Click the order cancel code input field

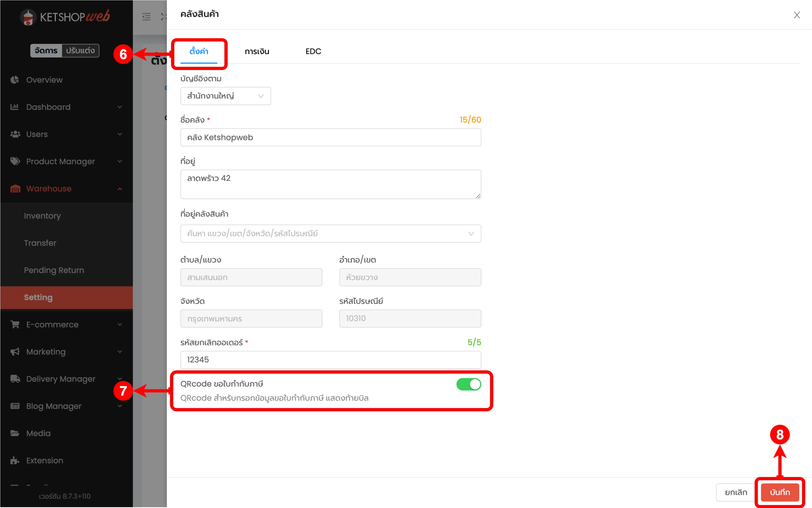(330, 360)
